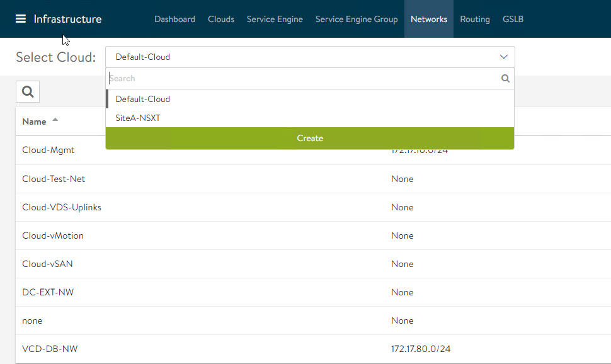Open the GSLB tab
611x364 pixels.
[x=513, y=19]
